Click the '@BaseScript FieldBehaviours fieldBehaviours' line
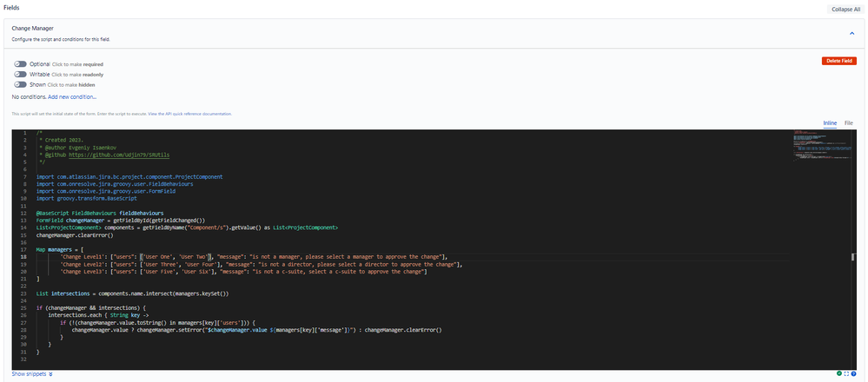The width and height of the screenshot is (868, 382). point(100,213)
